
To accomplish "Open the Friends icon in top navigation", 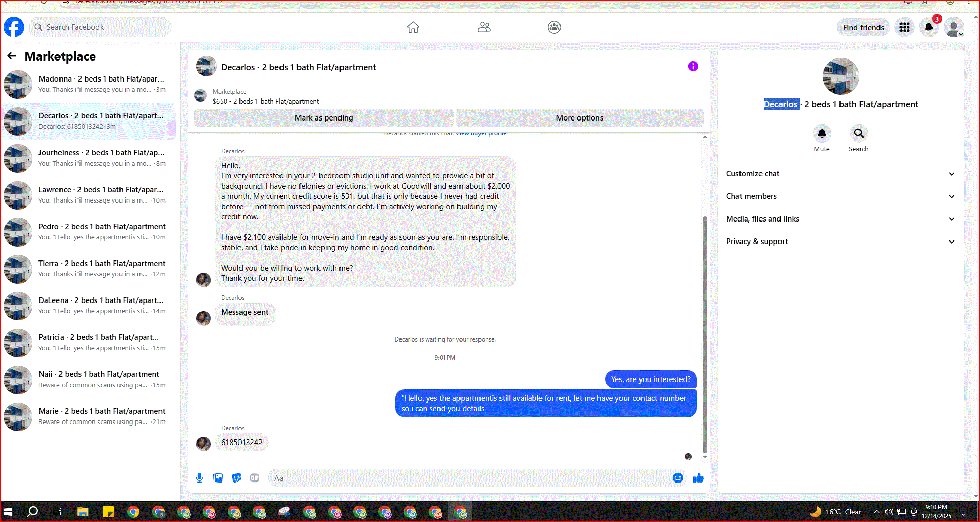I will click(484, 27).
